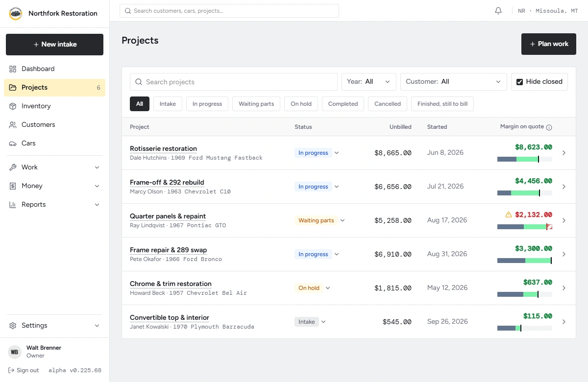
Task: Click the Northfork Restoration logo
Action: click(x=16, y=14)
